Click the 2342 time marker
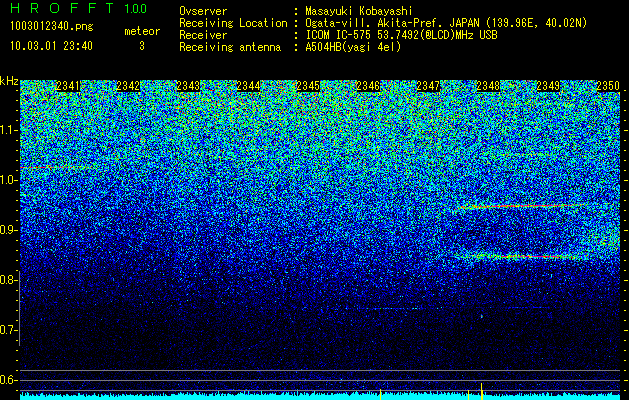This screenshot has width=629, height=400. click(x=128, y=86)
